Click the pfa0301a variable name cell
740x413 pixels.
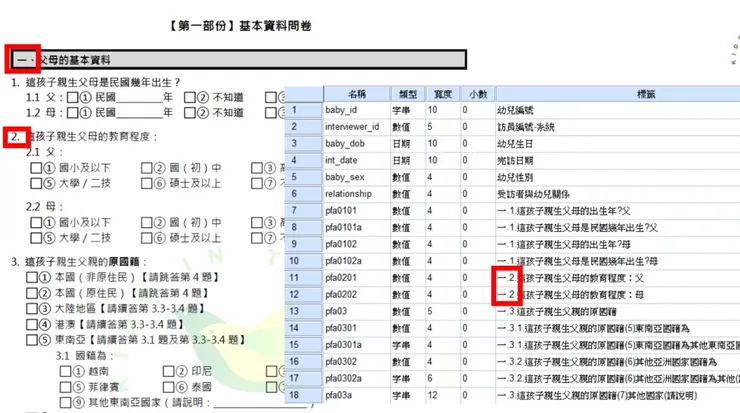(x=357, y=345)
